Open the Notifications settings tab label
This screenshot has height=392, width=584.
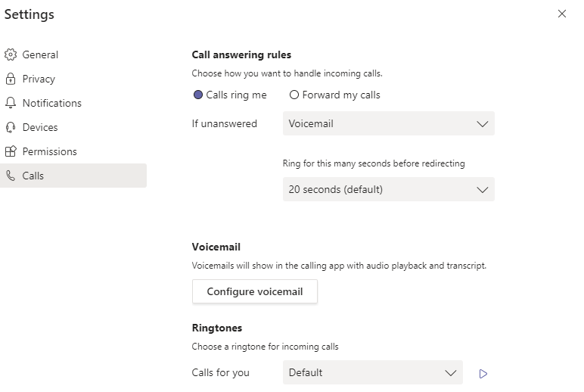click(x=51, y=103)
